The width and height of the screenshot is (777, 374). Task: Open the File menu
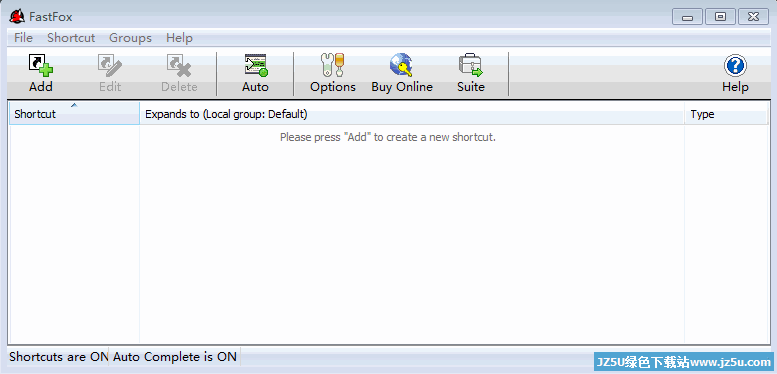pos(23,38)
